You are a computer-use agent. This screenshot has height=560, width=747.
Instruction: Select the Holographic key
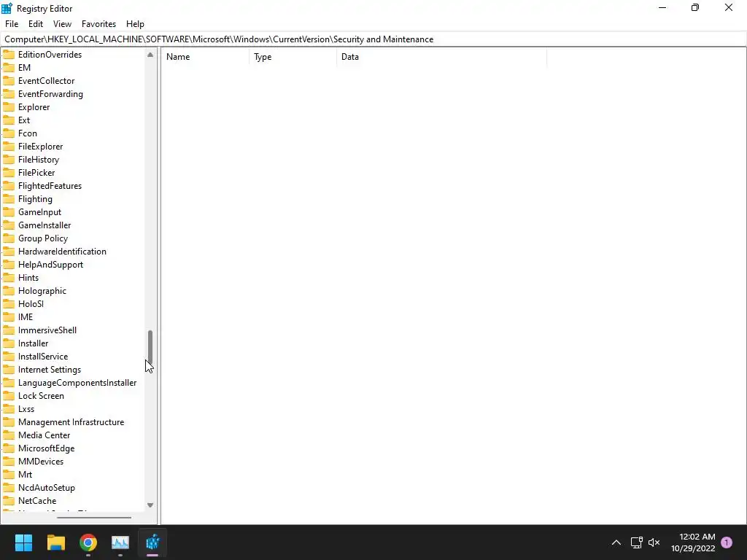click(42, 291)
